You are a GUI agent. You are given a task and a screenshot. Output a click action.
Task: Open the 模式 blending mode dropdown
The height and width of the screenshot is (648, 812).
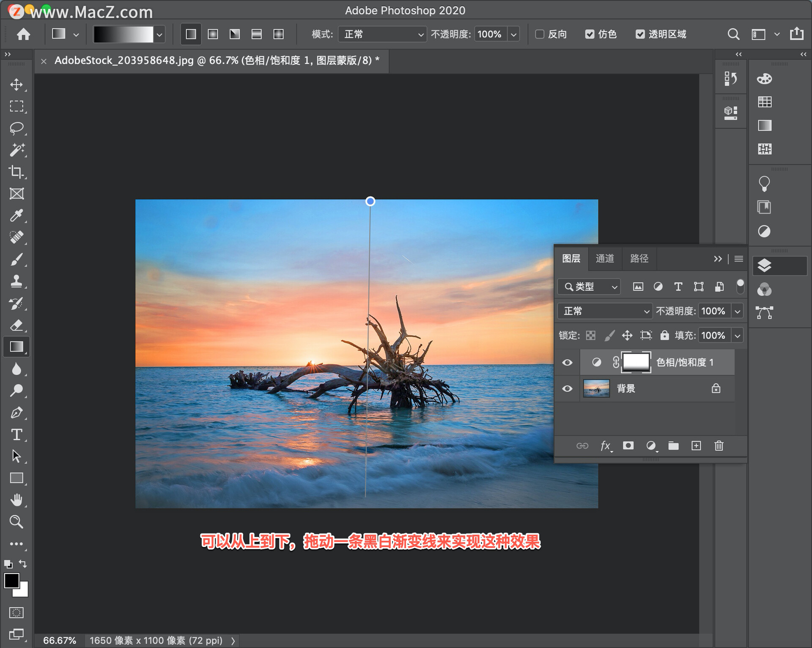click(x=382, y=34)
